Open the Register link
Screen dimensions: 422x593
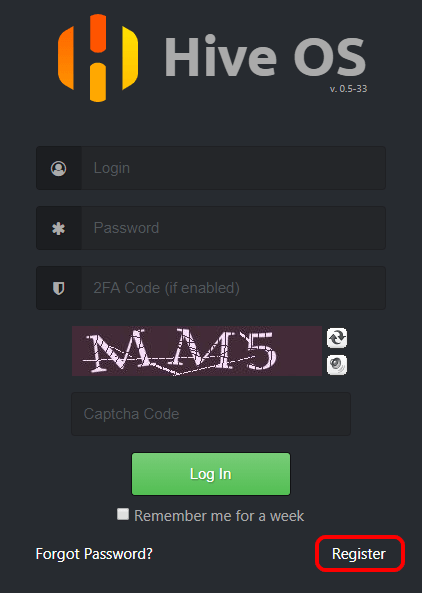[x=359, y=554]
